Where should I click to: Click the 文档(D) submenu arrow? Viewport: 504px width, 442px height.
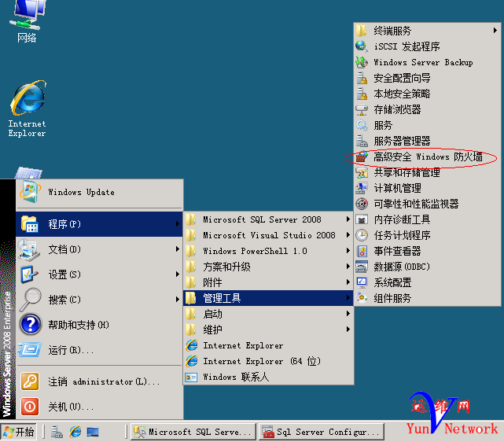(178, 249)
